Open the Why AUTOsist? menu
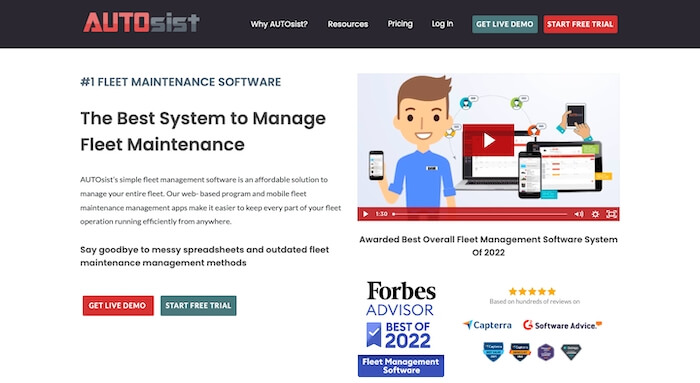 (x=279, y=24)
